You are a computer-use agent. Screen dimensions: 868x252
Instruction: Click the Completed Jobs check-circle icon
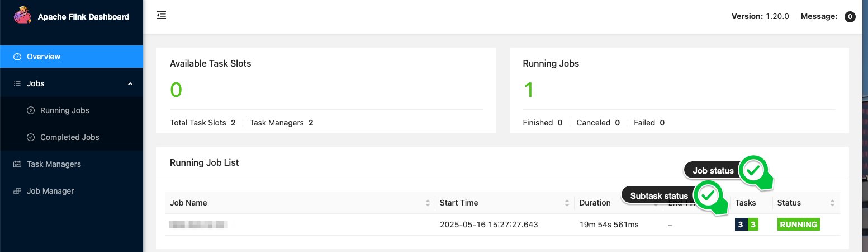tap(31, 137)
